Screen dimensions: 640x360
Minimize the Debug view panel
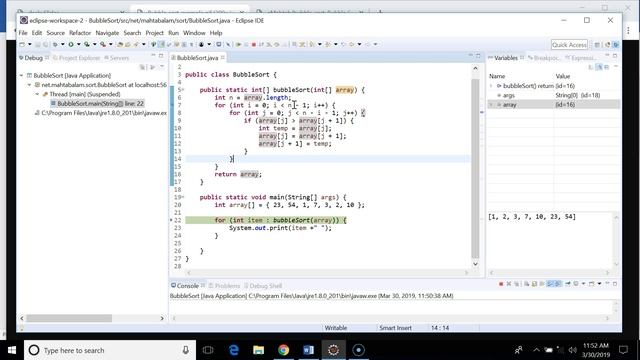(x=153, y=56)
